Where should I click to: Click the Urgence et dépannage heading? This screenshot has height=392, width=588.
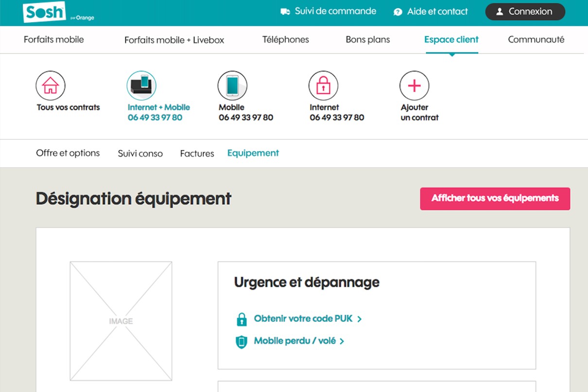click(307, 282)
